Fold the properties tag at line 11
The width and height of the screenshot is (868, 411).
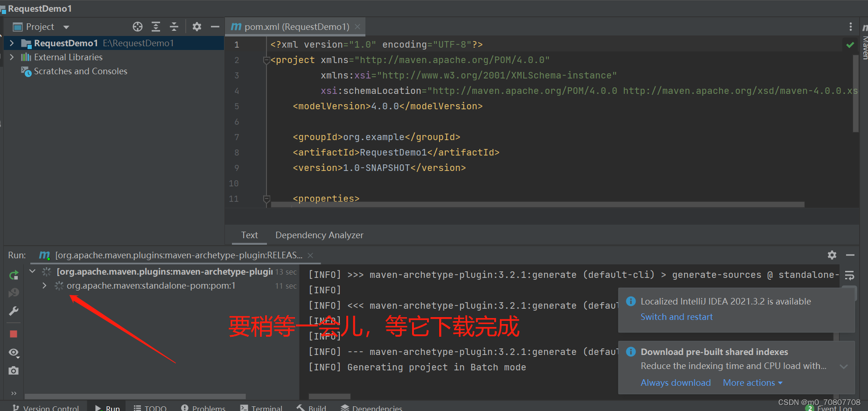pos(266,198)
